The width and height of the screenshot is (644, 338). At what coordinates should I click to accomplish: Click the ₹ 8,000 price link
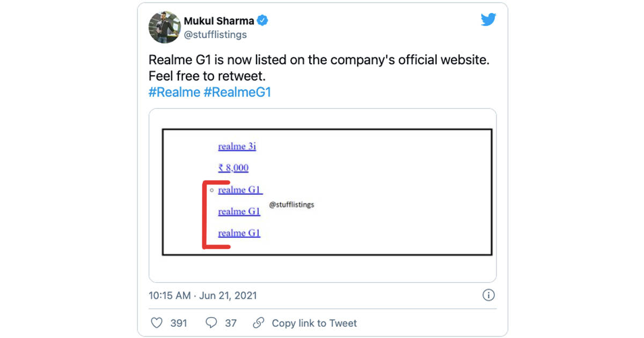point(232,167)
